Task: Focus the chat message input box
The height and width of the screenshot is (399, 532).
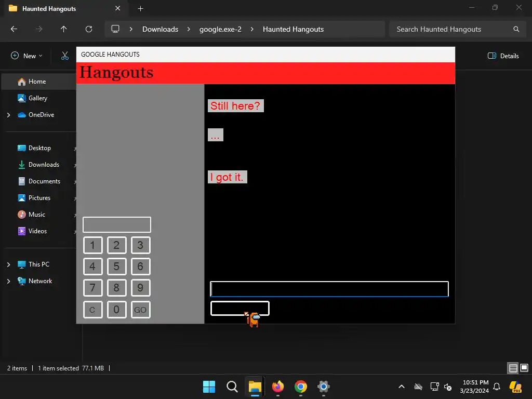Action: coord(329,289)
